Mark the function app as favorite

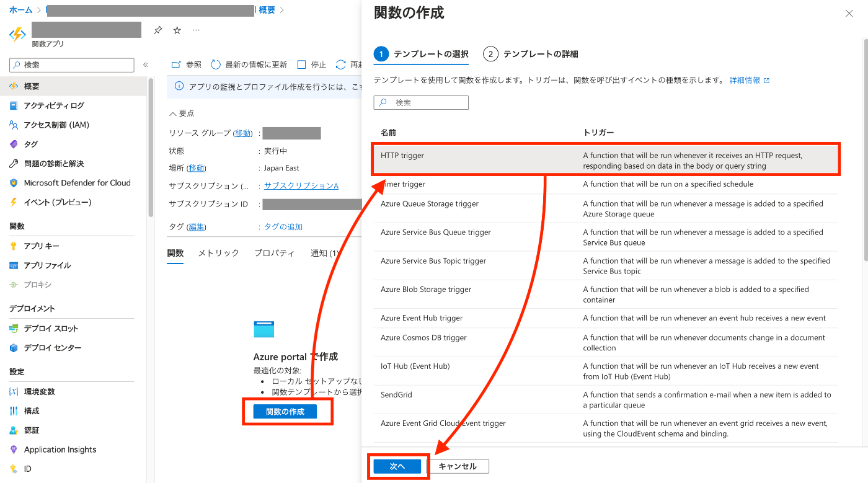177,30
